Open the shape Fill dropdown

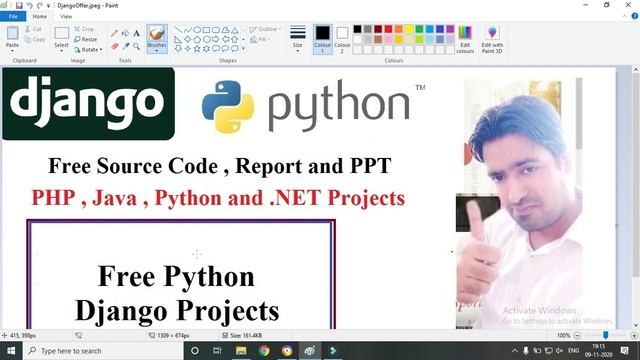point(260,39)
